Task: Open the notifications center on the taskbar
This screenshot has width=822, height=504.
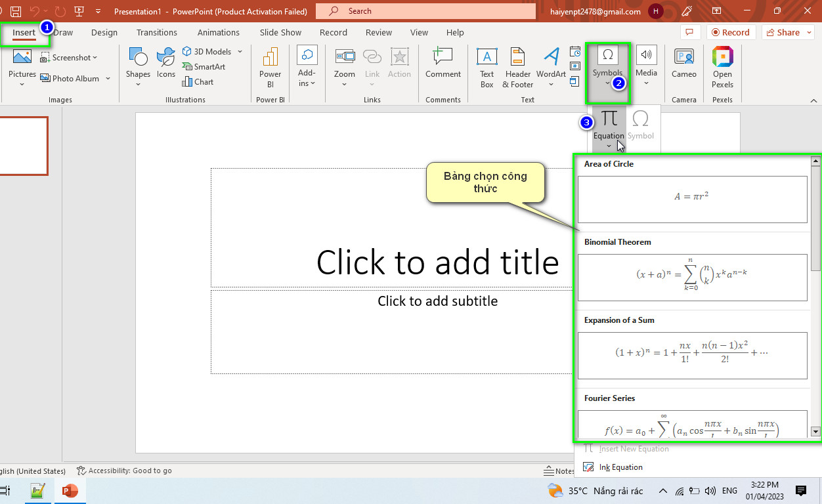Action: [801, 490]
